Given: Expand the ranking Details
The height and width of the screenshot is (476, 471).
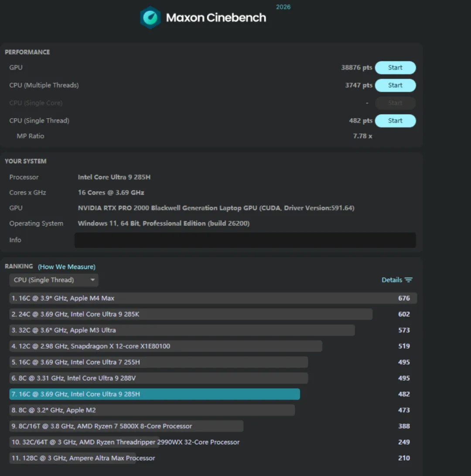Looking at the screenshot, I should (x=392, y=280).
